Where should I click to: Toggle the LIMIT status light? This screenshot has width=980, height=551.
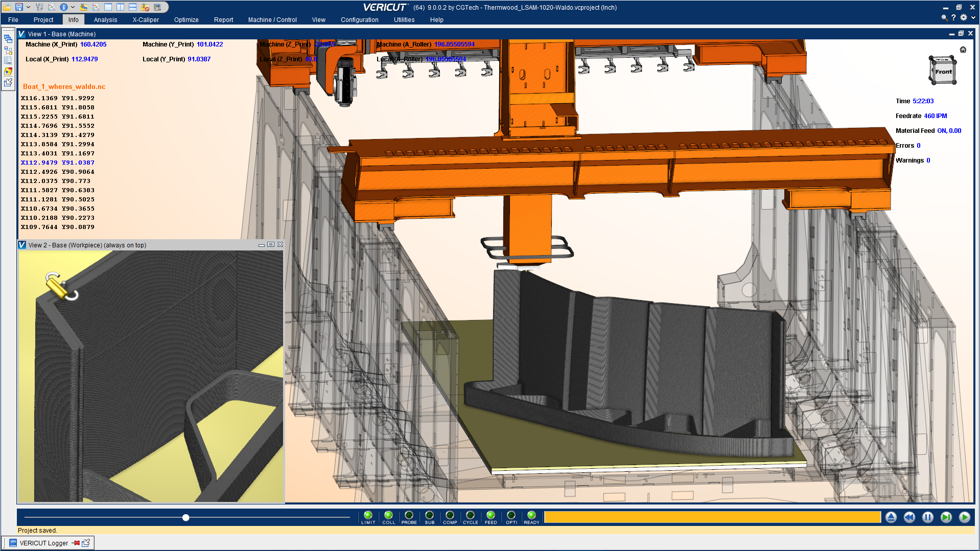[x=368, y=515]
